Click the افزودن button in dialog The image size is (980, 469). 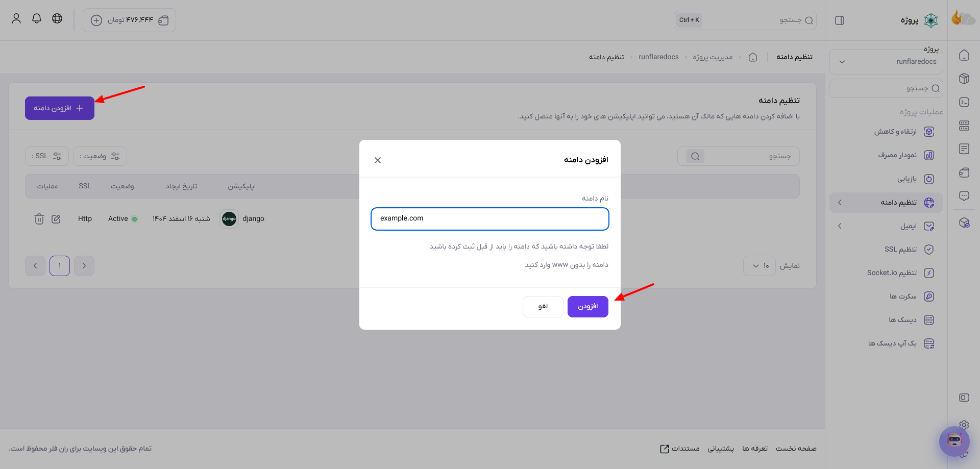[588, 307]
